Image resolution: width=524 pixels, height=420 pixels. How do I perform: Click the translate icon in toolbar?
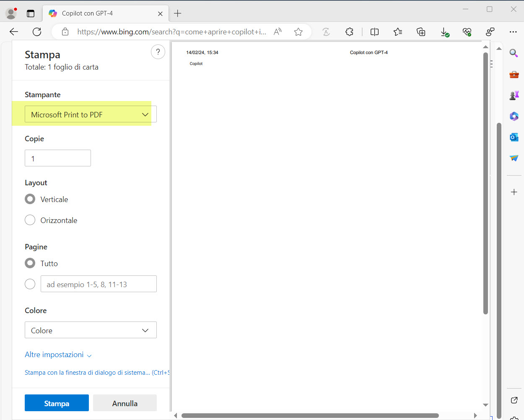(x=326, y=32)
